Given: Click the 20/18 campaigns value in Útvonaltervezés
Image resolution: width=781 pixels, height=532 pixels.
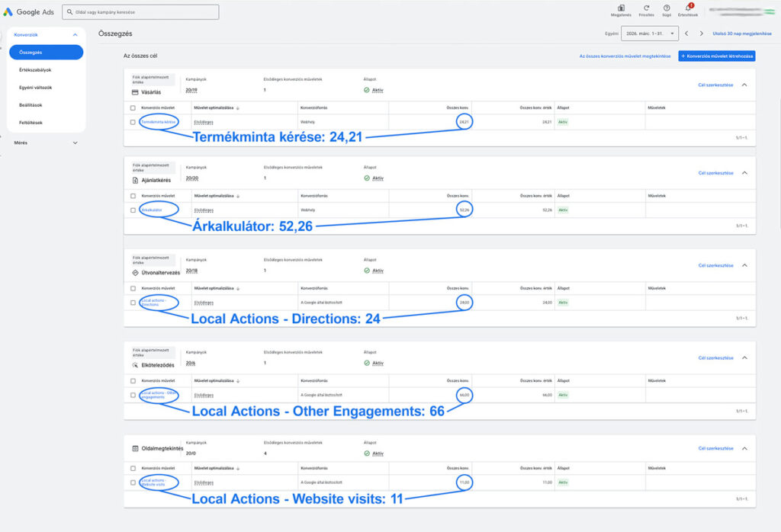Looking at the screenshot, I should coord(191,271).
